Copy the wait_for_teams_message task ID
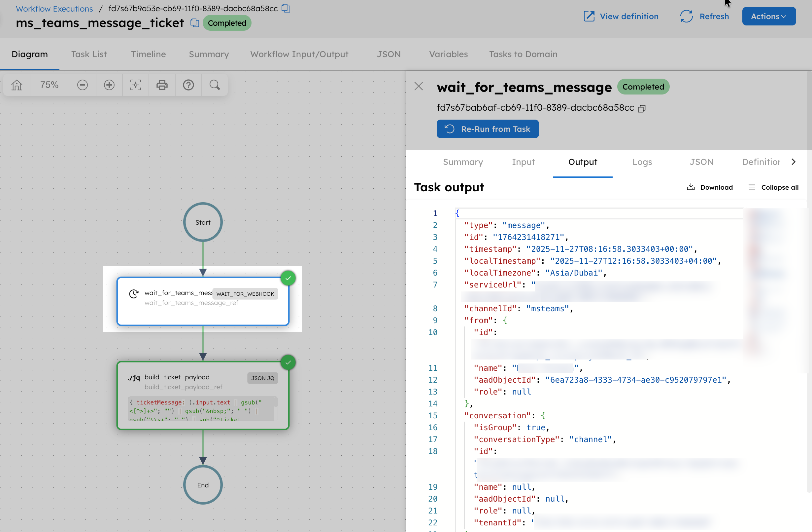 coord(642,108)
